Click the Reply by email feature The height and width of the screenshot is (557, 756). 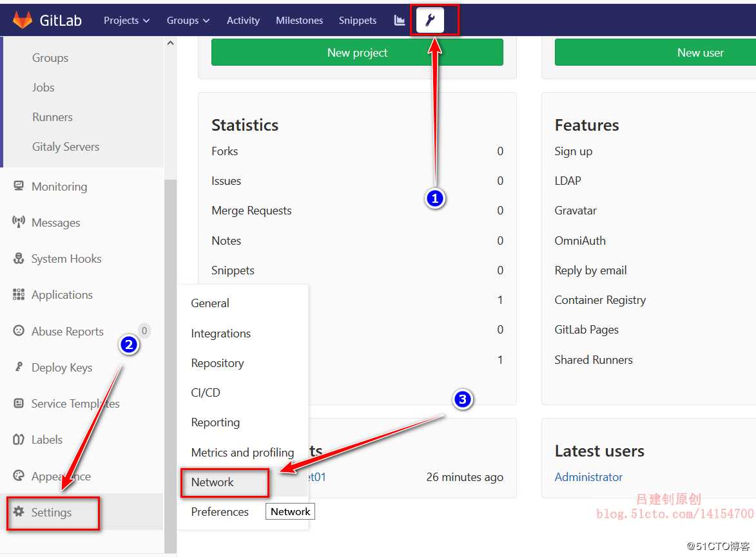590,271
